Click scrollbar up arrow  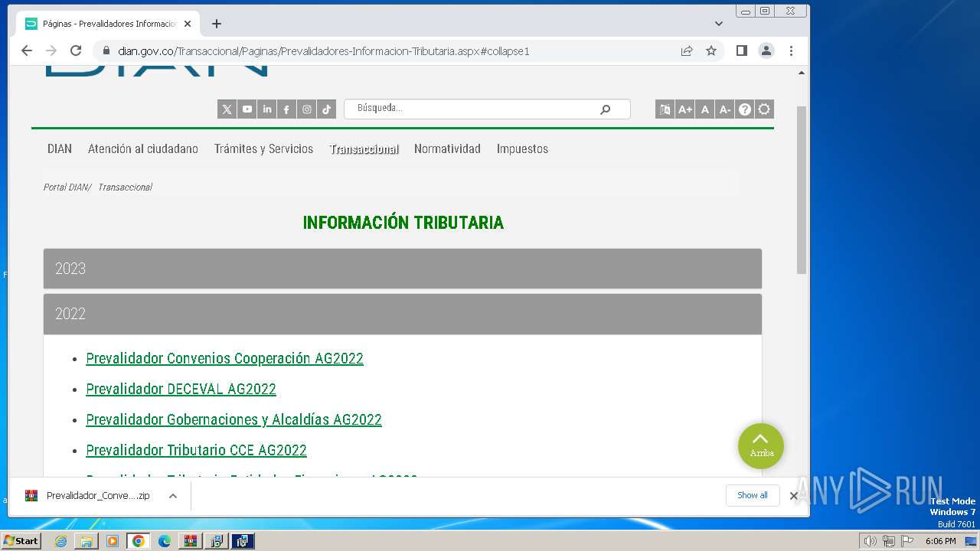pyautogui.click(x=802, y=73)
